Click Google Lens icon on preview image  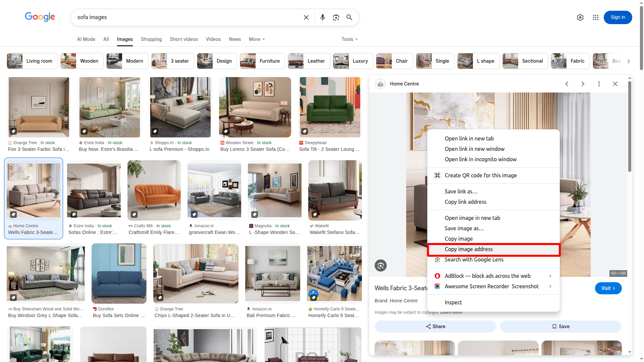click(380, 265)
